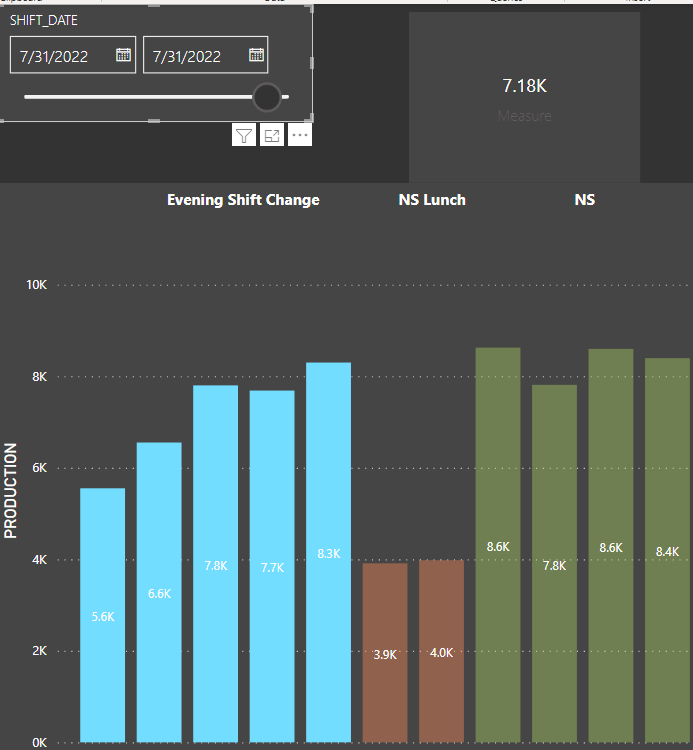Image resolution: width=693 pixels, height=750 pixels.
Task: Click the 4.0K brown NS Lunch bar
Action: (441, 651)
